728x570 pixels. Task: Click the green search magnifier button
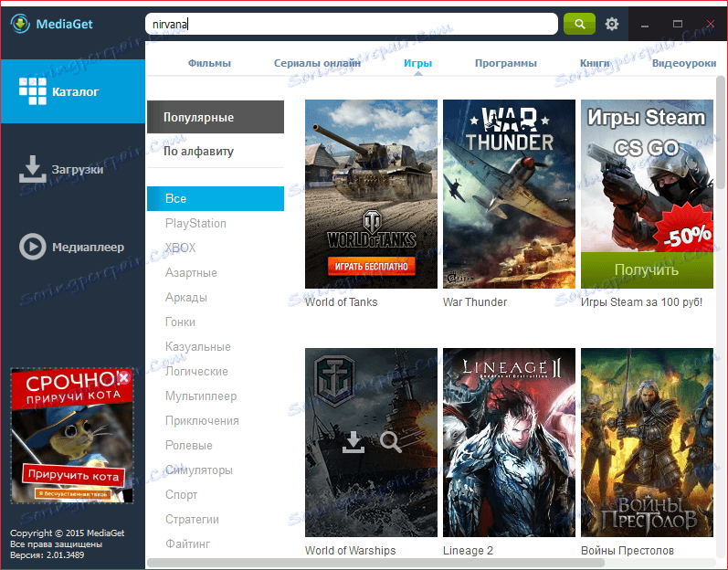click(x=579, y=24)
